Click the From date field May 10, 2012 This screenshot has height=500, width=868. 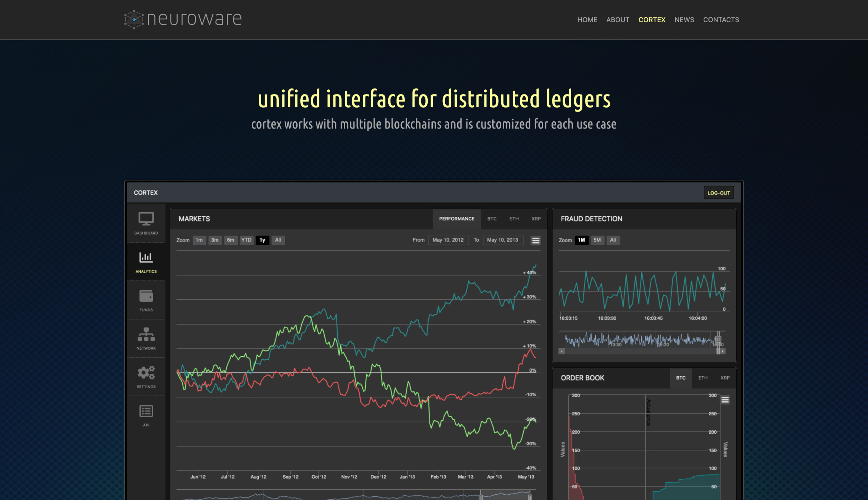pos(448,240)
